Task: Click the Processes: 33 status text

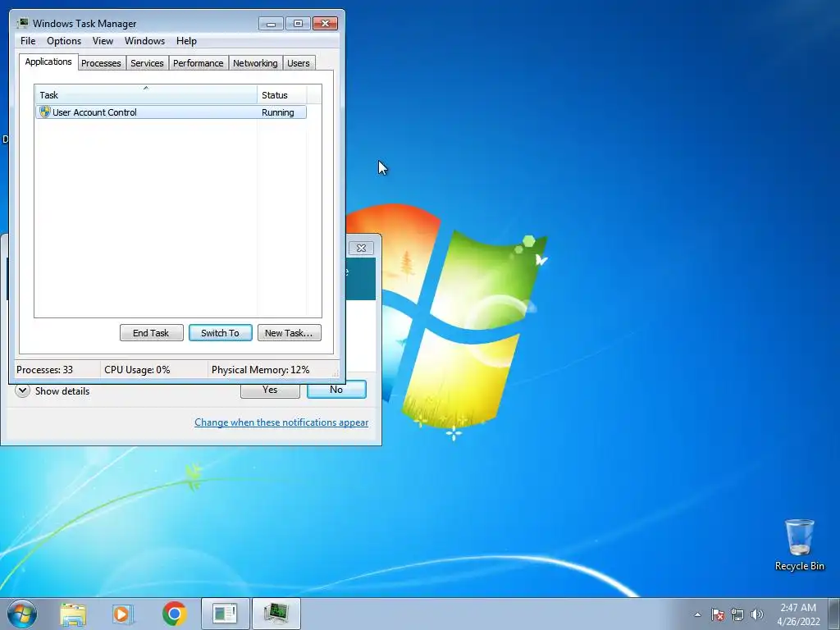Action: (44, 370)
